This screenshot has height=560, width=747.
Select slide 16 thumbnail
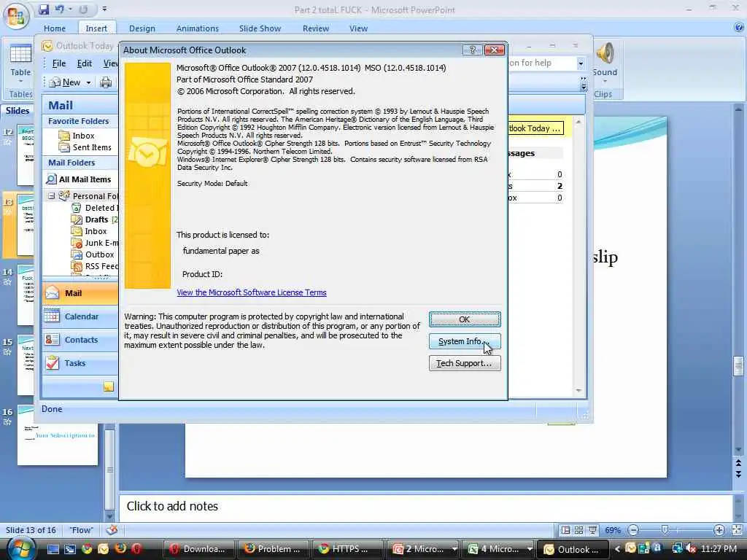point(58,435)
